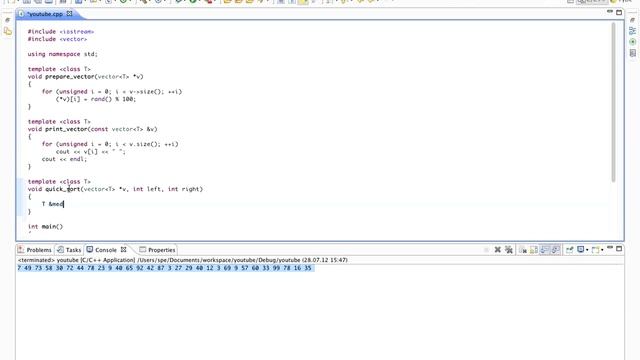Click the 'int main()' line
This screenshot has height=360, width=640.
coord(45,227)
